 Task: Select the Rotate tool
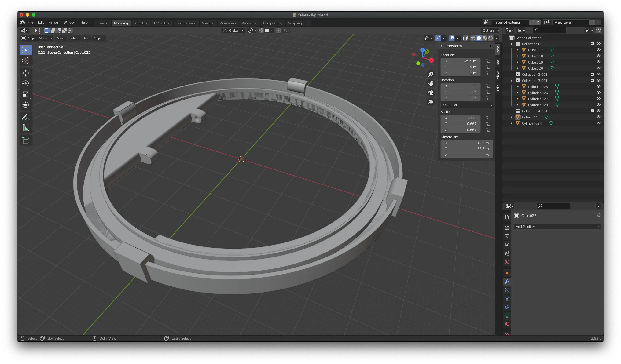coord(26,83)
